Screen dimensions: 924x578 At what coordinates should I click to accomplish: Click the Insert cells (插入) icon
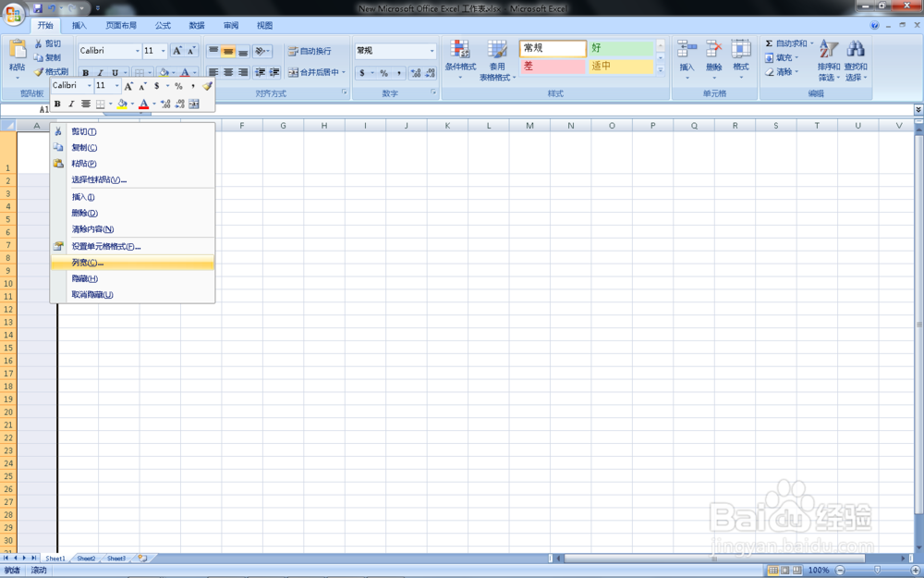[687, 50]
